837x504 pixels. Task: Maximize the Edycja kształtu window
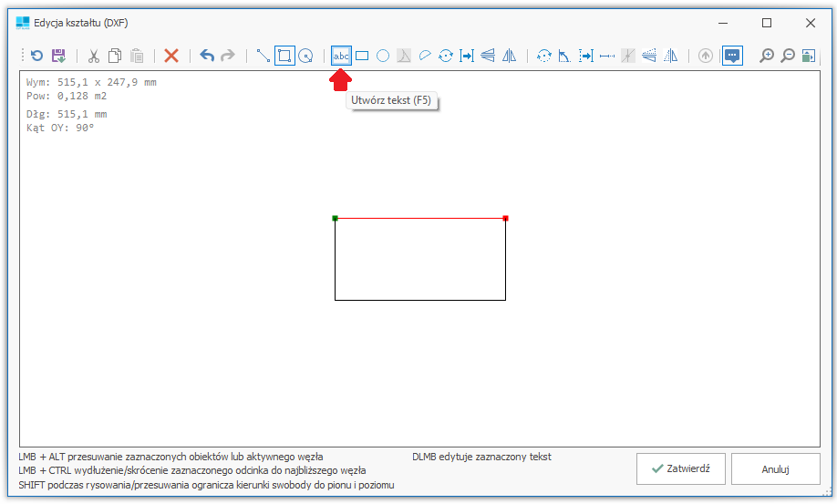coord(767,23)
